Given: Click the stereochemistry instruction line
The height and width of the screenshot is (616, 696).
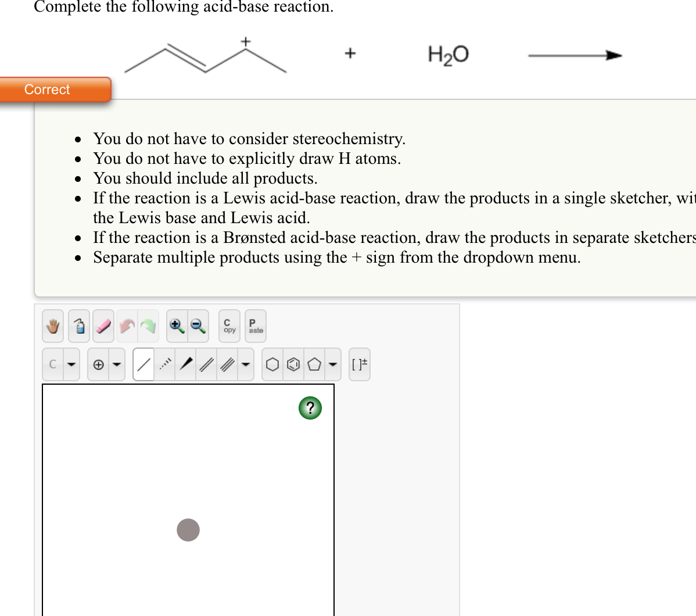Looking at the screenshot, I should tap(249, 138).
